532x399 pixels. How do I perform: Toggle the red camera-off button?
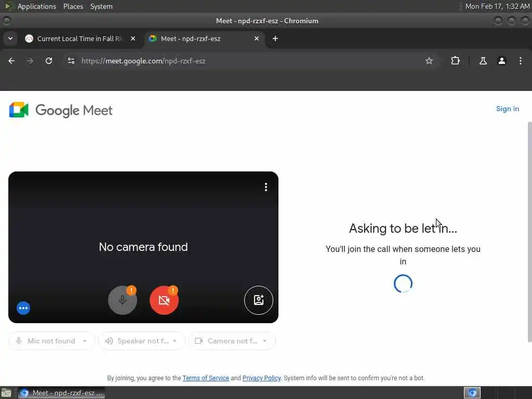click(x=164, y=300)
